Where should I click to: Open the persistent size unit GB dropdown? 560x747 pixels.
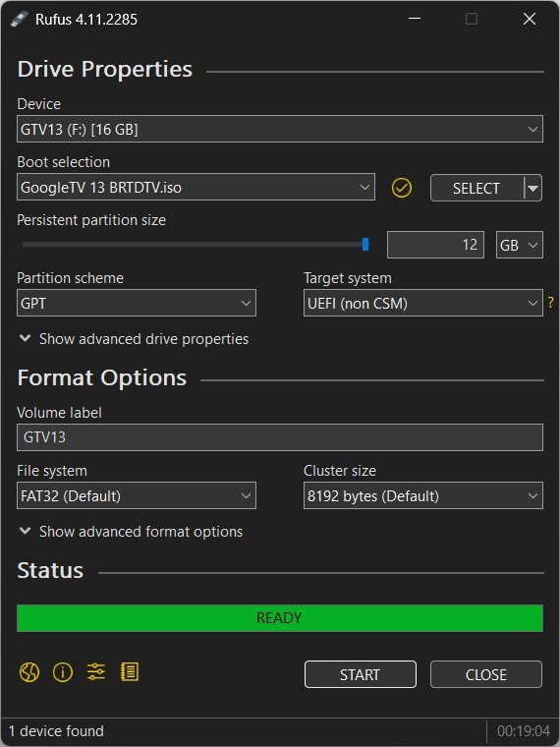(519, 245)
